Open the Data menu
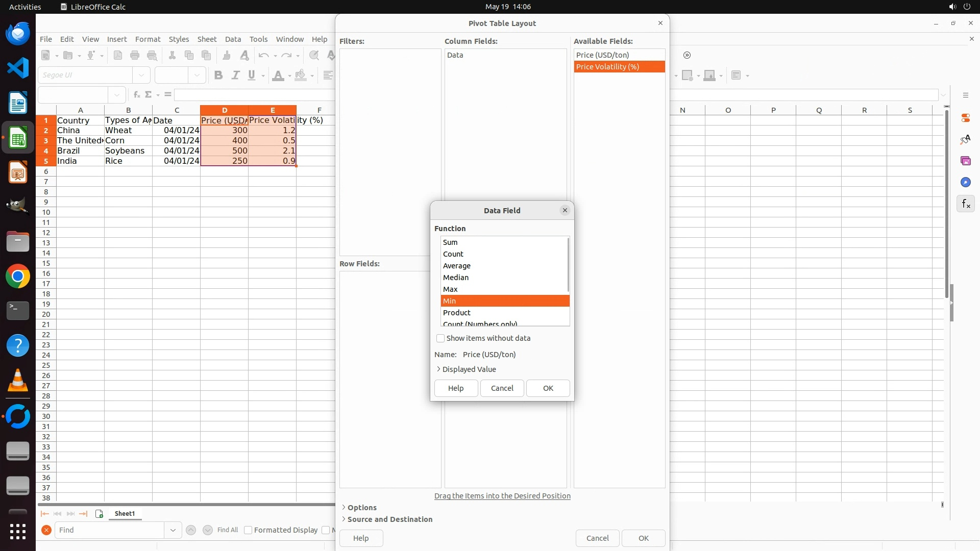The width and height of the screenshot is (980, 551). coord(233,39)
